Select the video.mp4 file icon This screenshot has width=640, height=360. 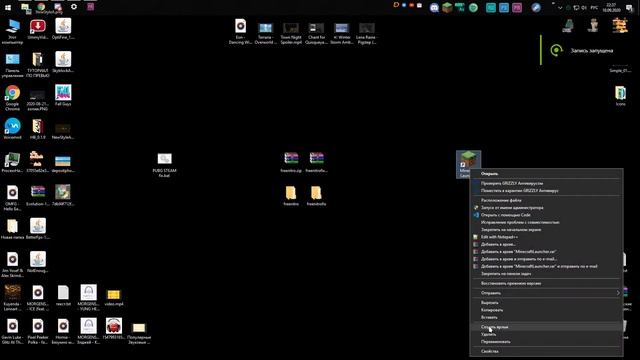pyautogui.click(x=113, y=297)
